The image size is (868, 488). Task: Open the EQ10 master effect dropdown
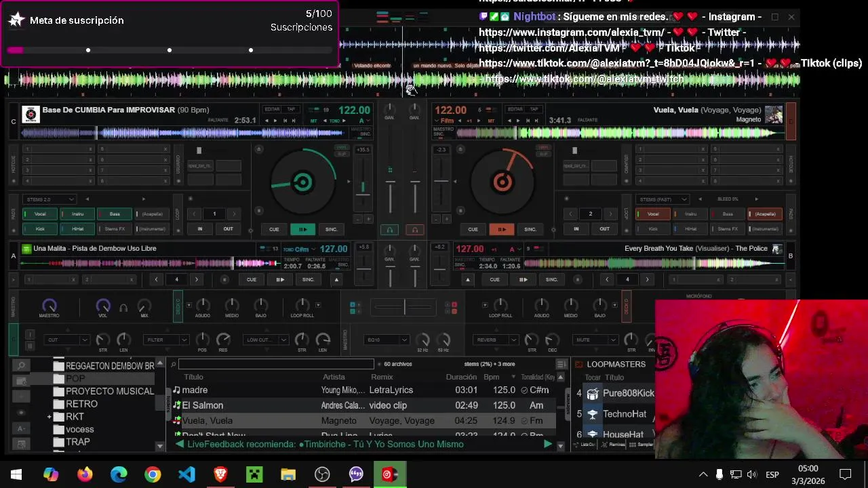(x=387, y=340)
